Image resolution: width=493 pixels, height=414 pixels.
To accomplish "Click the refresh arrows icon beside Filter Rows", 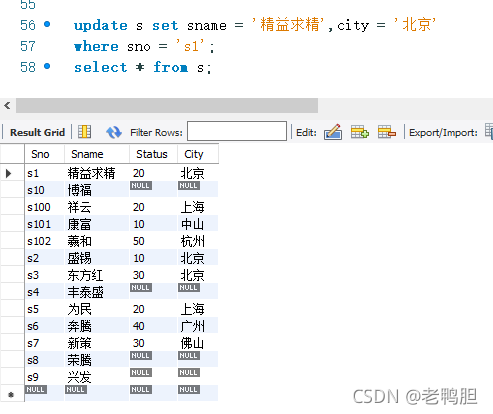I will click(x=114, y=132).
